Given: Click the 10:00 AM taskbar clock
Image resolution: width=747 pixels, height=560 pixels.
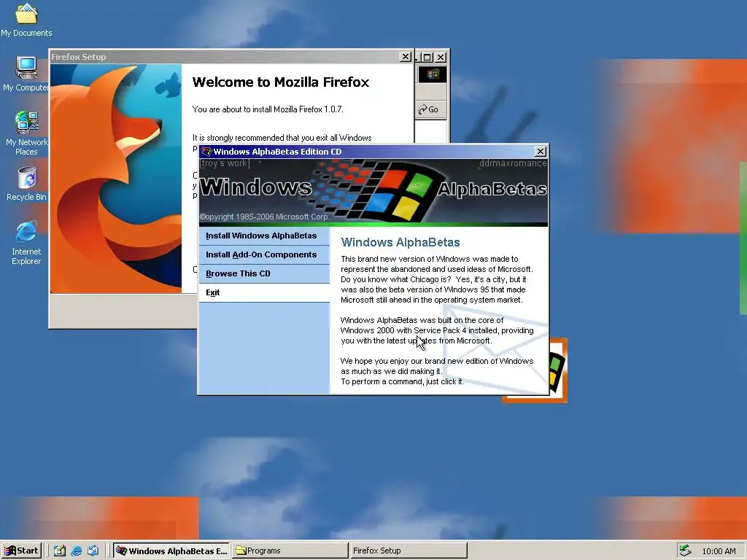Looking at the screenshot, I should click(x=719, y=551).
